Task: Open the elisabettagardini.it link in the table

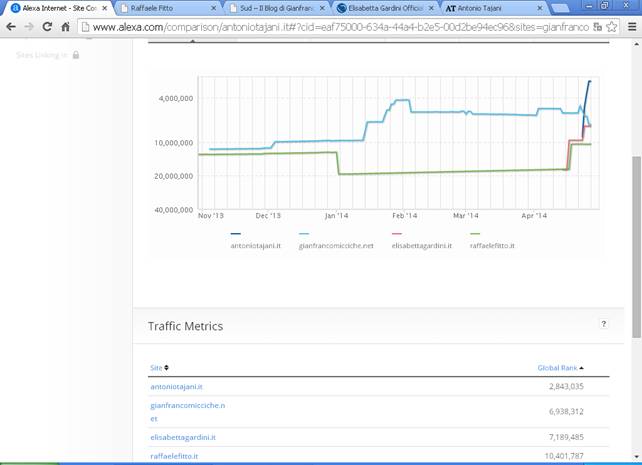Action: coord(183,437)
